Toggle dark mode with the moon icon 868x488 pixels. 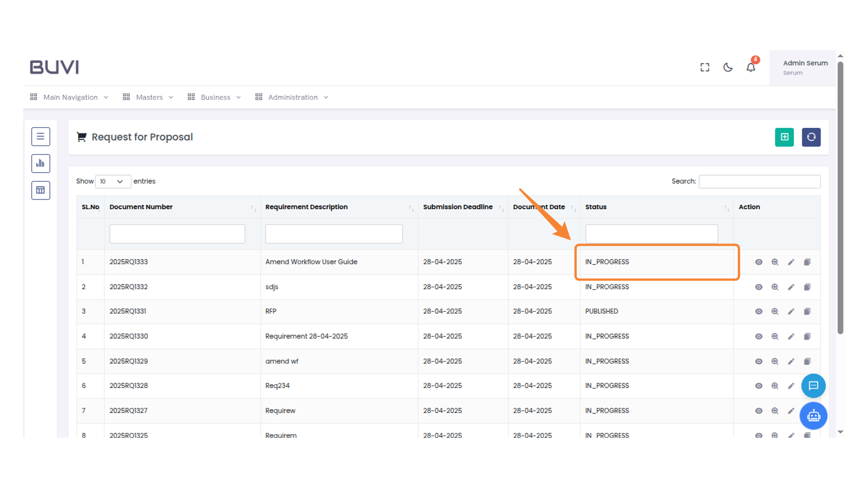(727, 67)
